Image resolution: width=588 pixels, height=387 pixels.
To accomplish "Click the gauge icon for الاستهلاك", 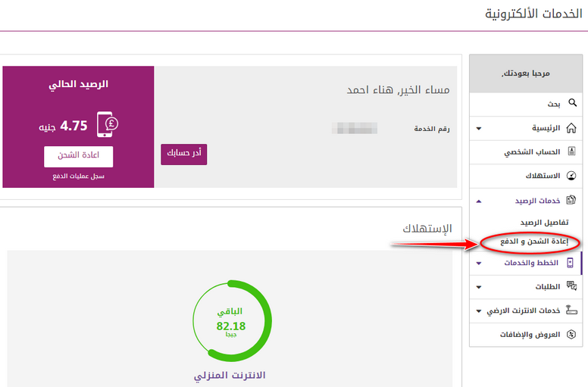I will 571,176.
